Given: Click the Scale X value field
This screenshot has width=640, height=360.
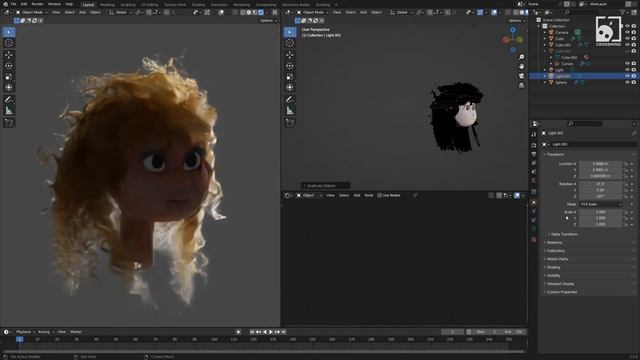Looking at the screenshot, I should (601, 212).
